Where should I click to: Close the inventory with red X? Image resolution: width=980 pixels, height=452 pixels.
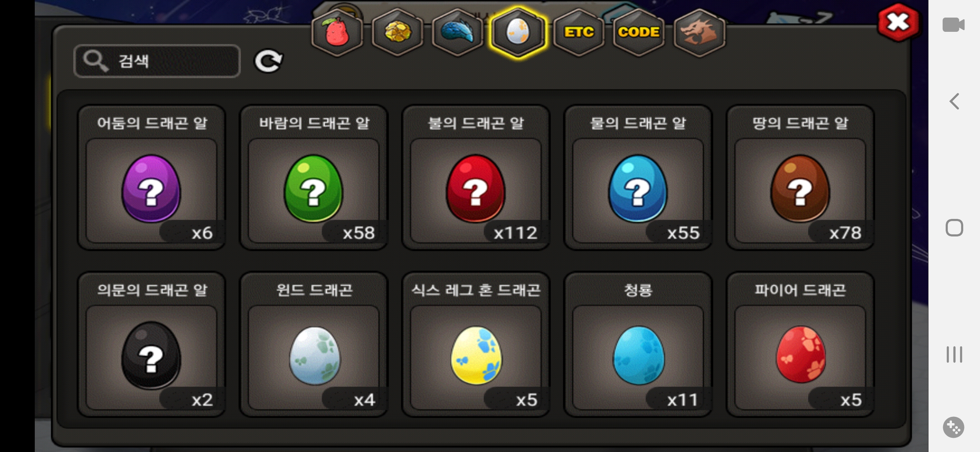[x=899, y=23]
